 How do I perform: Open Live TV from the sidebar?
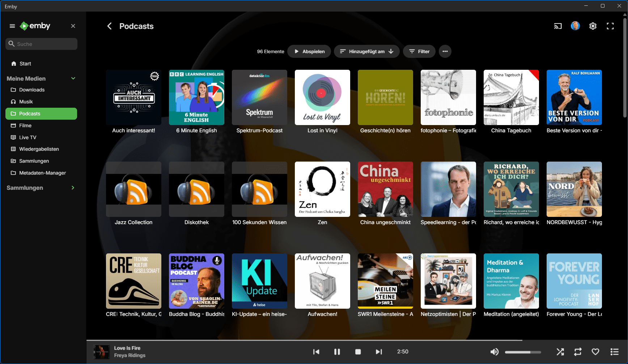coord(28,137)
